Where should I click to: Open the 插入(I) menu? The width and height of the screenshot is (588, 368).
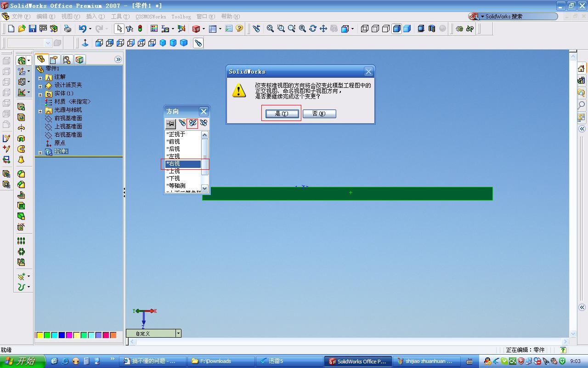pyautogui.click(x=96, y=17)
